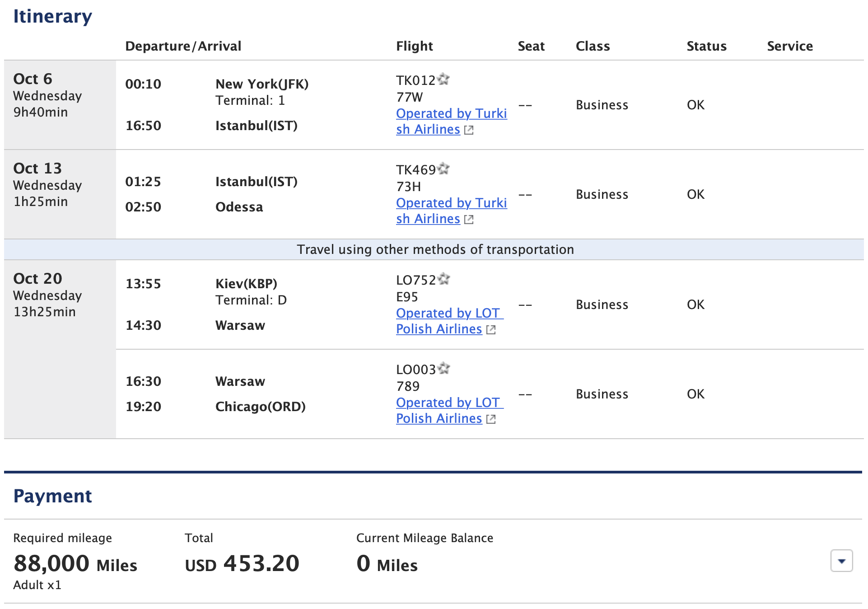This screenshot has width=868, height=609.
Task: Click external-link icon on LO752 operator link
Action: pyautogui.click(x=491, y=330)
